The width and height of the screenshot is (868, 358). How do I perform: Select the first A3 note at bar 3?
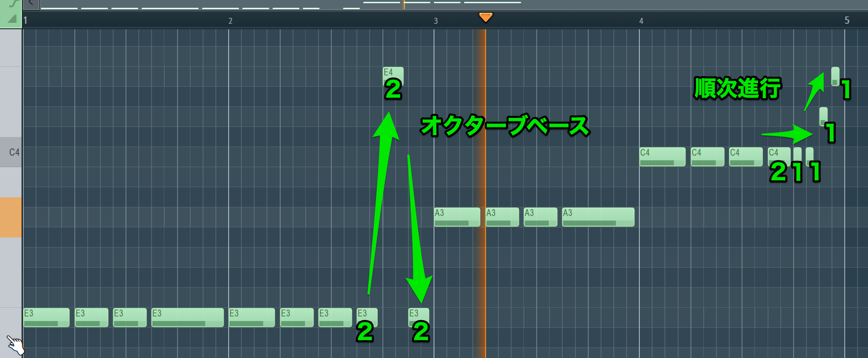[x=457, y=217]
